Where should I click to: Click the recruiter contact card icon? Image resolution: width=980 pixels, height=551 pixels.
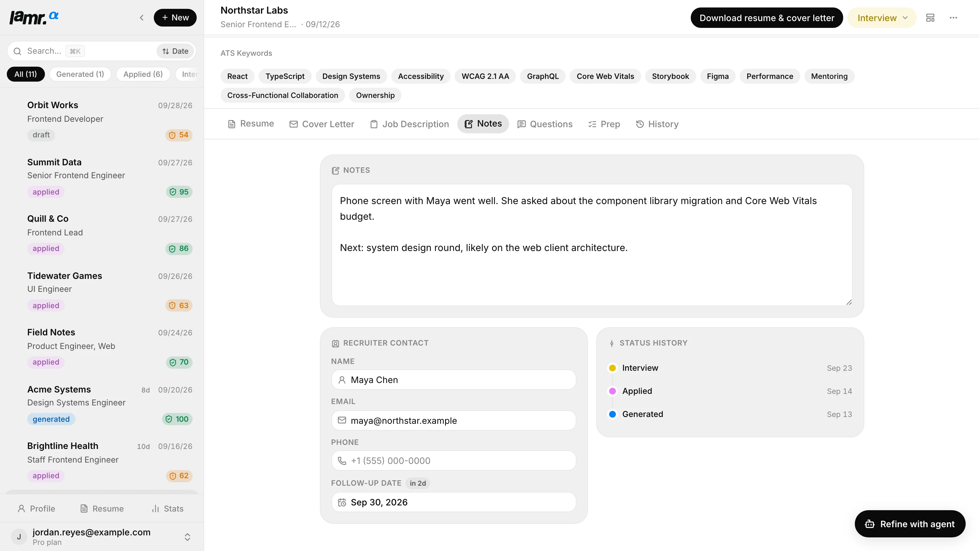click(335, 344)
